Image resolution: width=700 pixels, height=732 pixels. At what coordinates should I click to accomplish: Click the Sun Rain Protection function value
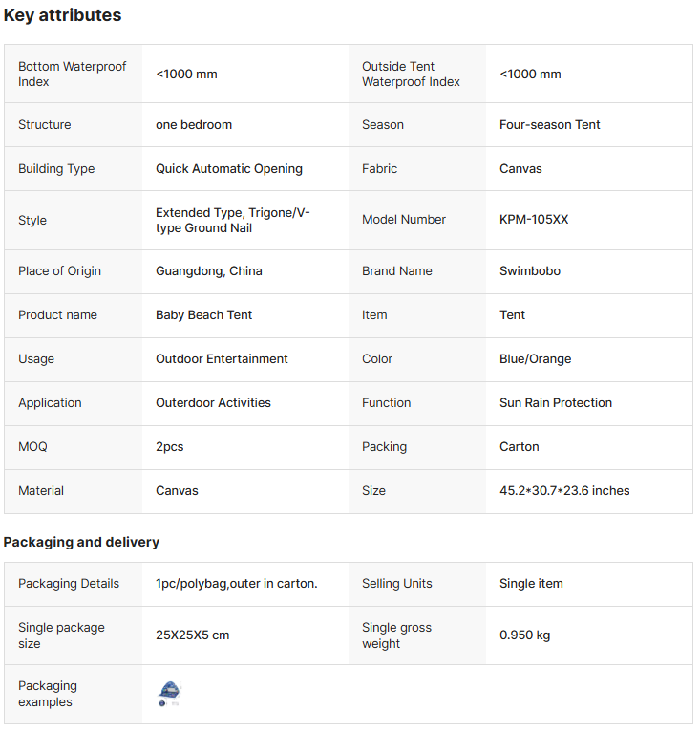click(556, 403)
